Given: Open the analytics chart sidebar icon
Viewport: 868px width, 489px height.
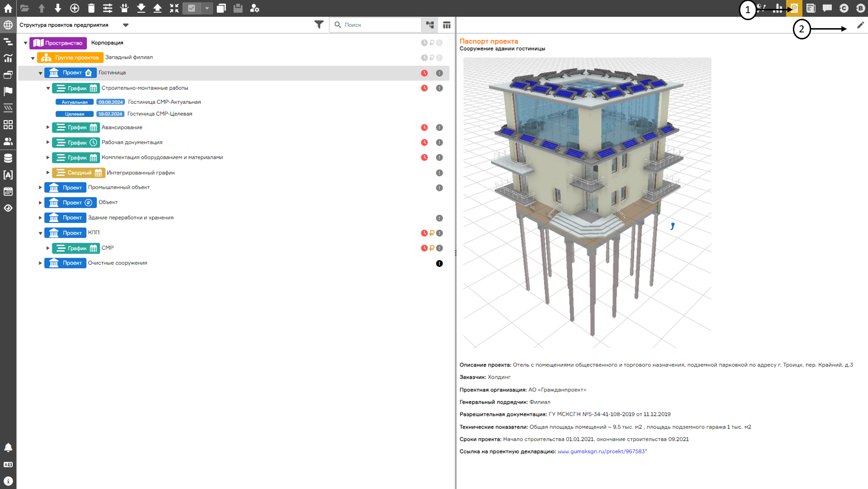Looking at the screenshot, I should point(8,58).
